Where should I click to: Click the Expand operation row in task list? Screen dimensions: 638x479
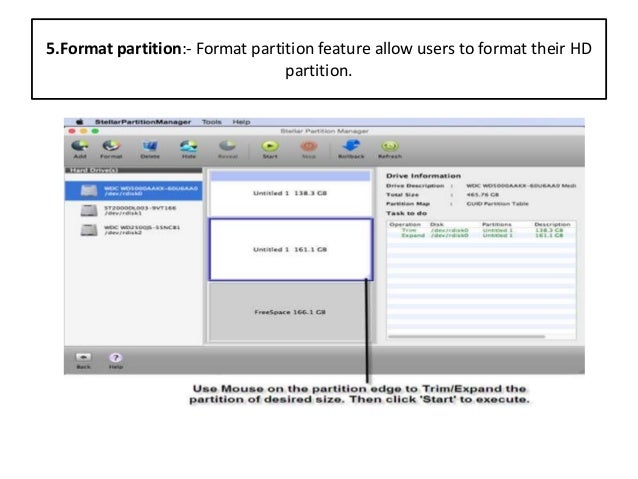pyautogui.click(x=481, y=235)
